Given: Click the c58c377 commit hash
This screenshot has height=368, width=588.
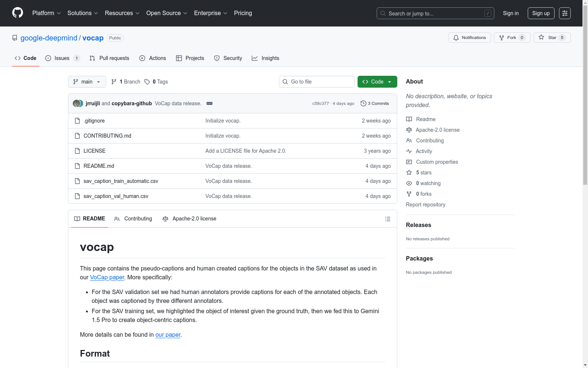Looking at the screenshot, I should click(320, 103).
